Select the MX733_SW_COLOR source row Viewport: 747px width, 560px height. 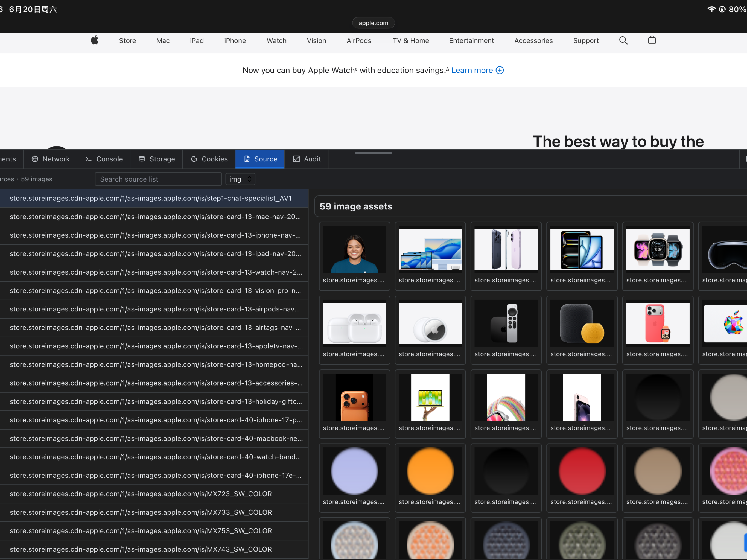tap(154, 512)
